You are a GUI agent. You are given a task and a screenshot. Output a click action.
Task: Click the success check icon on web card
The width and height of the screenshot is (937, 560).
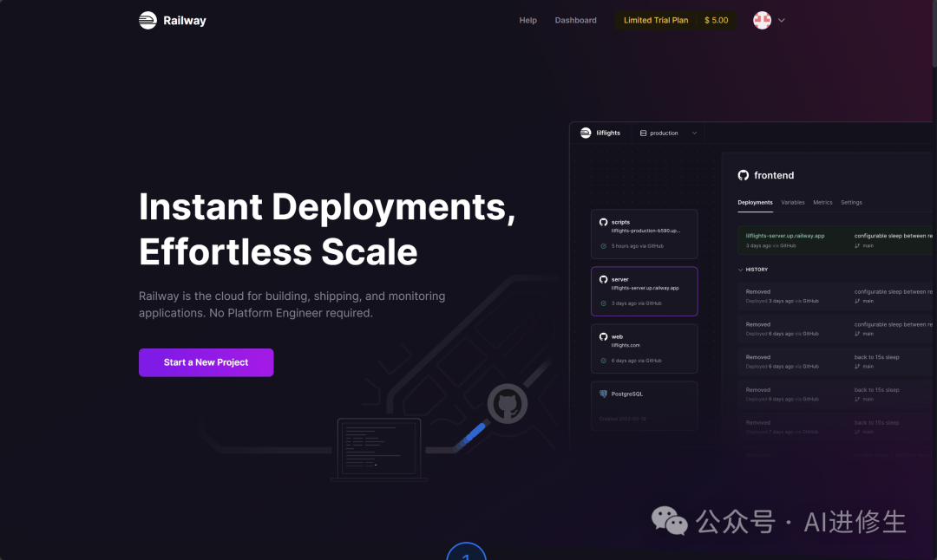pos(604,361)
